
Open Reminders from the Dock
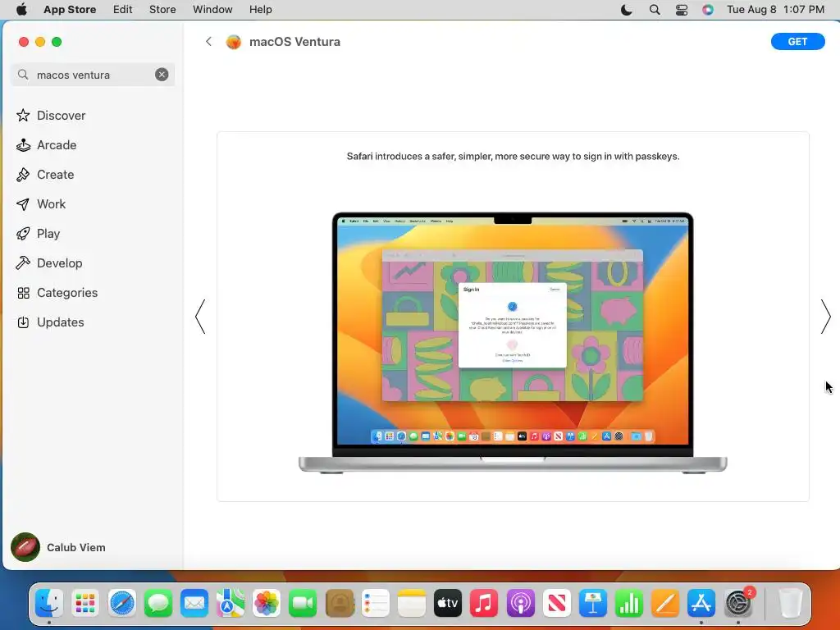pyautogui.click(x=375, y=603)
